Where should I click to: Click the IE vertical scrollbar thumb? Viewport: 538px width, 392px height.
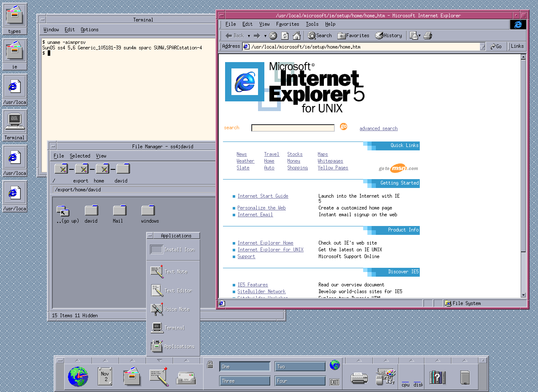(x=523, y=156)
